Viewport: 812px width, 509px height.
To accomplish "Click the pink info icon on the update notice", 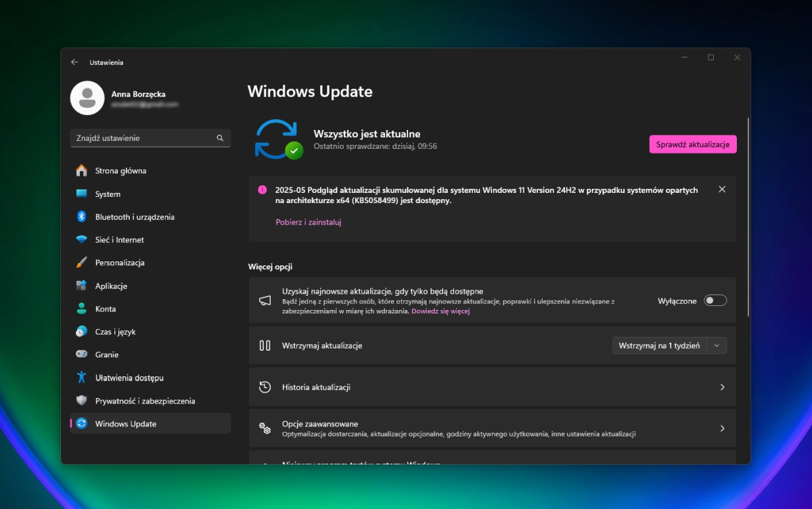I will (x=263, y=190).
